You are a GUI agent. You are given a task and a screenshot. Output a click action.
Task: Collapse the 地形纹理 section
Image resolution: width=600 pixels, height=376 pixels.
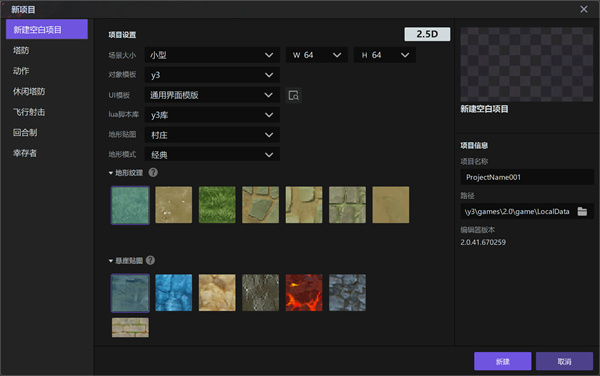click(x=111, y=173)
